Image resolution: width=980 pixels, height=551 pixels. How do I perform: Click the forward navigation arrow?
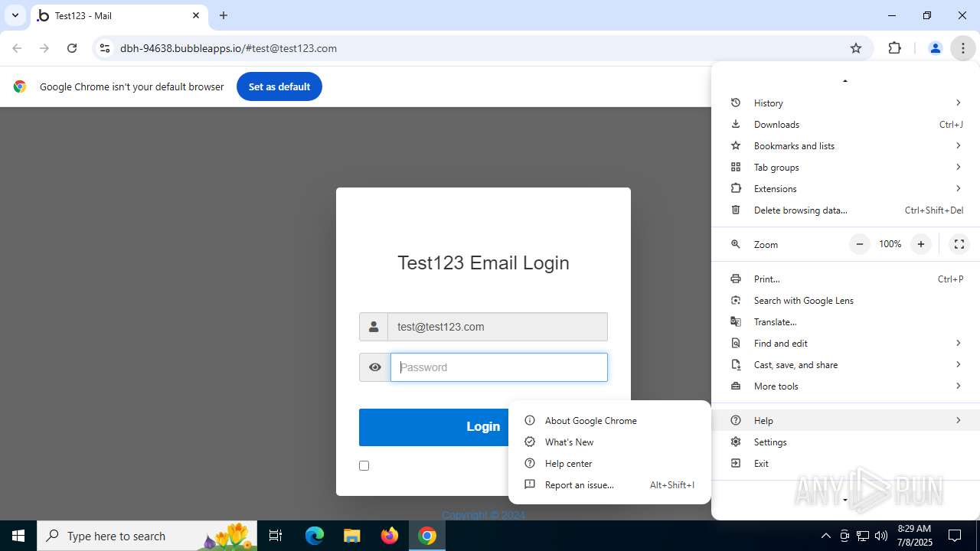point(44,48)
